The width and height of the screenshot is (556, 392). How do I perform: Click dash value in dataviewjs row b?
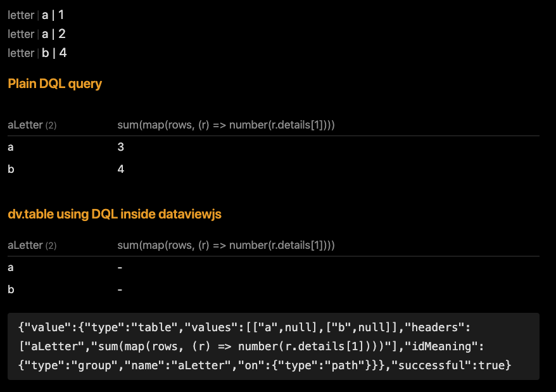tap(120, 290)
